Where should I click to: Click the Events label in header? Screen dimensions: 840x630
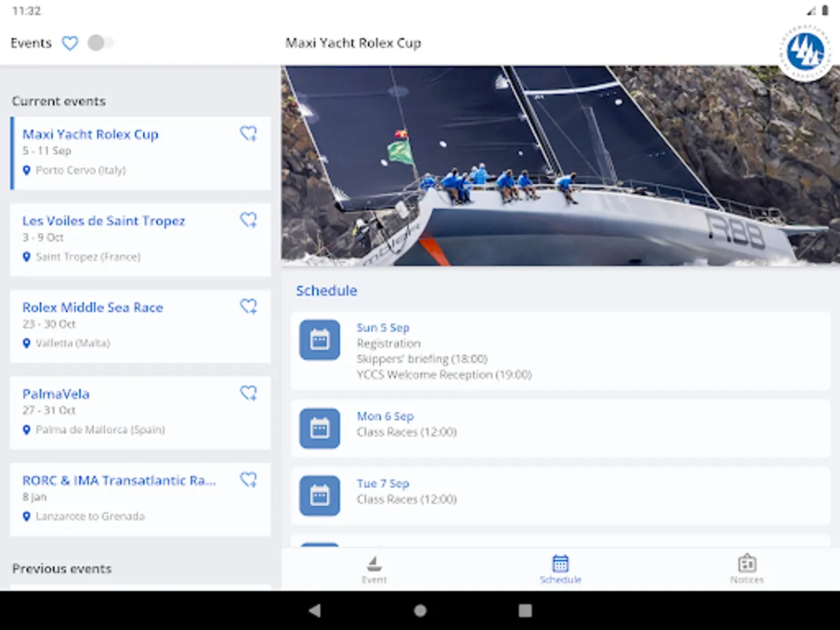(31, 43)
